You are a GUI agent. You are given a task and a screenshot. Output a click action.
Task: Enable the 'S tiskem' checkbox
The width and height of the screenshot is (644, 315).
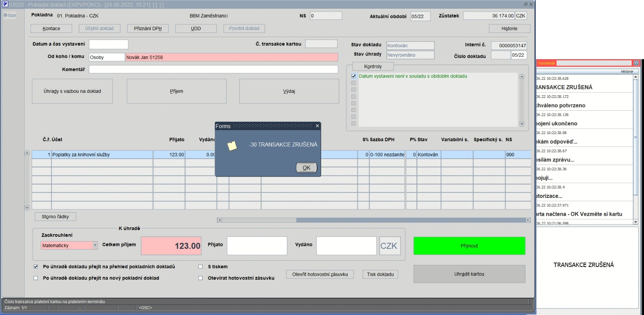pos(201,267)
